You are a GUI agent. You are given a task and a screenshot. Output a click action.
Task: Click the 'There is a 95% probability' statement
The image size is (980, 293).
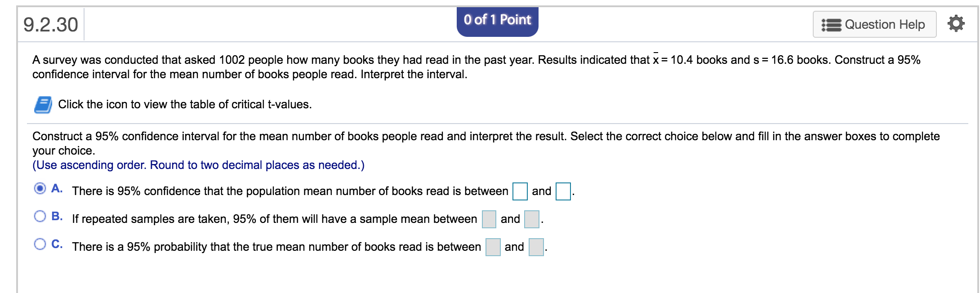click(x=276, y=247)
